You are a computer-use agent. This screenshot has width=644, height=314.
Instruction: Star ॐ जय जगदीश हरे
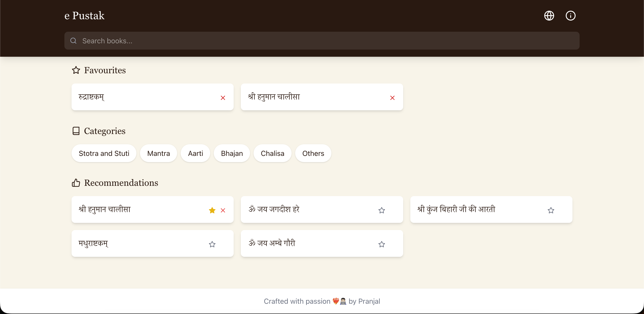(x=381, y=210)
